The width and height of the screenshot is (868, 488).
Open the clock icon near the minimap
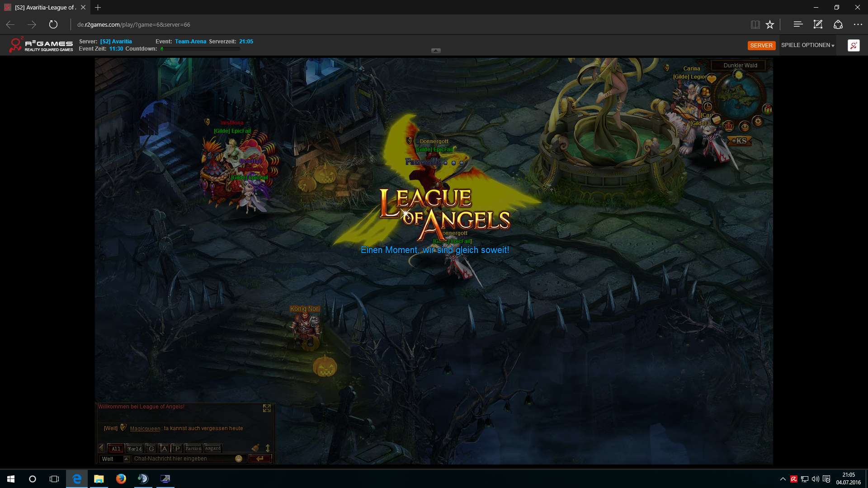[x=708, y=107]
